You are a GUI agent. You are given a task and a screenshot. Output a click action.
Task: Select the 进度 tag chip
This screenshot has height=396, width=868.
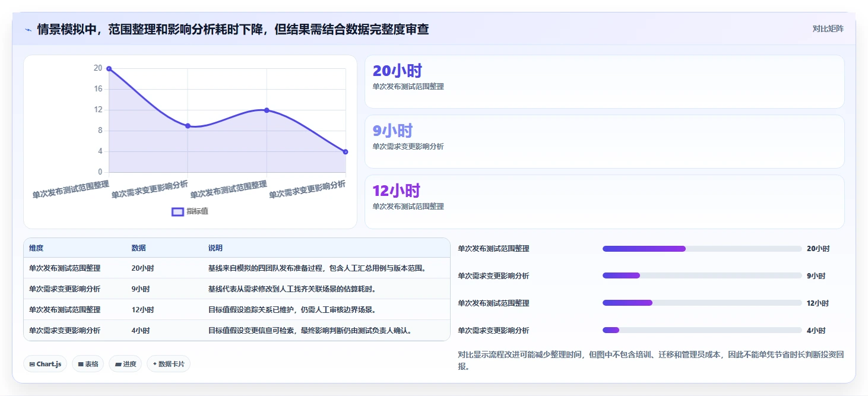(125, 364)
